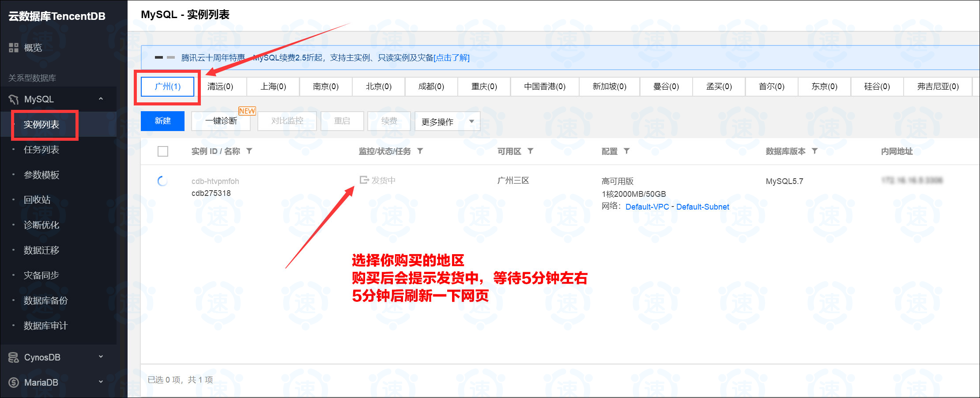Image resolution: width=980 pixels, height=398 pixels.
Task: Open 数据迁移 in the sidebar
Action: pyautogui.click(x=41, y=250)
